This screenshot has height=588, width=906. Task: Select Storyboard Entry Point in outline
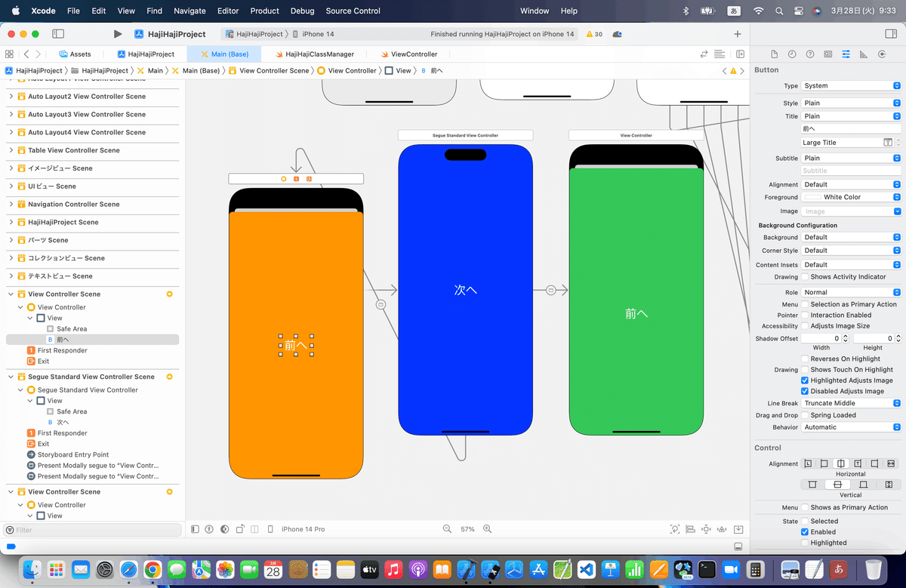(x=73, y=454)
